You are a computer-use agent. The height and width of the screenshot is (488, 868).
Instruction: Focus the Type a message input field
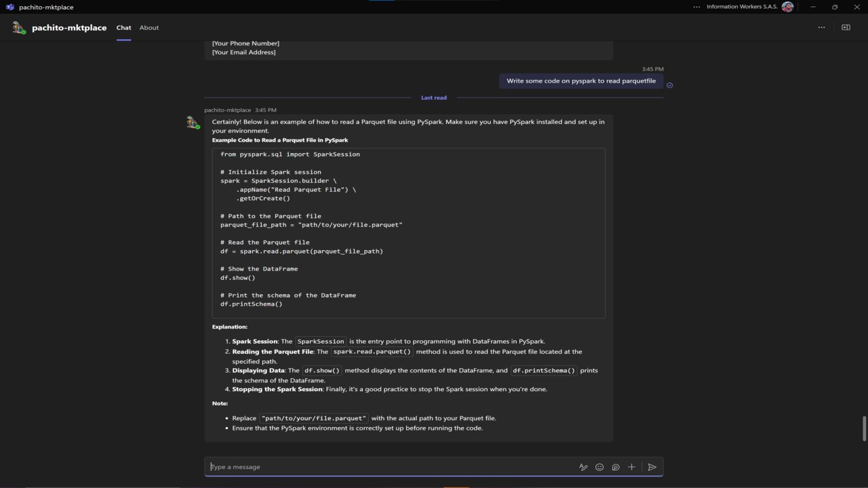point(390,467)
